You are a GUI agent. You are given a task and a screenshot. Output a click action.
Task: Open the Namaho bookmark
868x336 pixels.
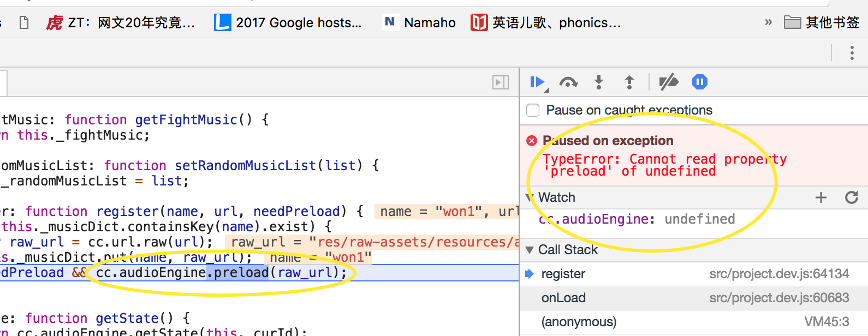pos(419,22)
